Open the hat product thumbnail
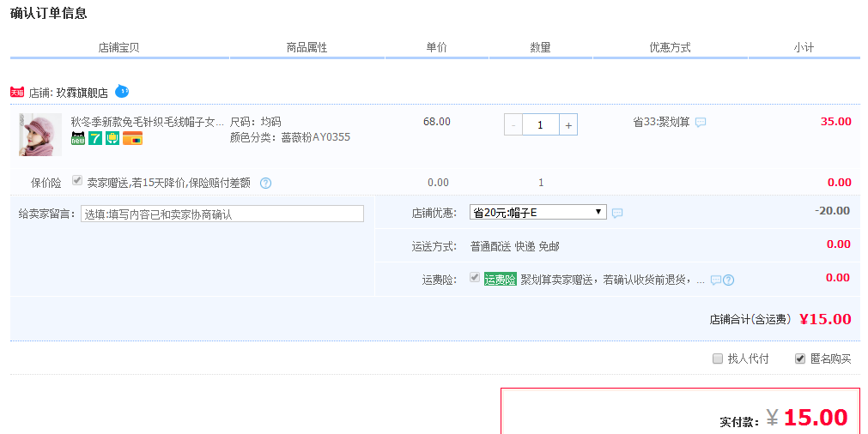Screen dimensions: 868x434 coord(40,135)
